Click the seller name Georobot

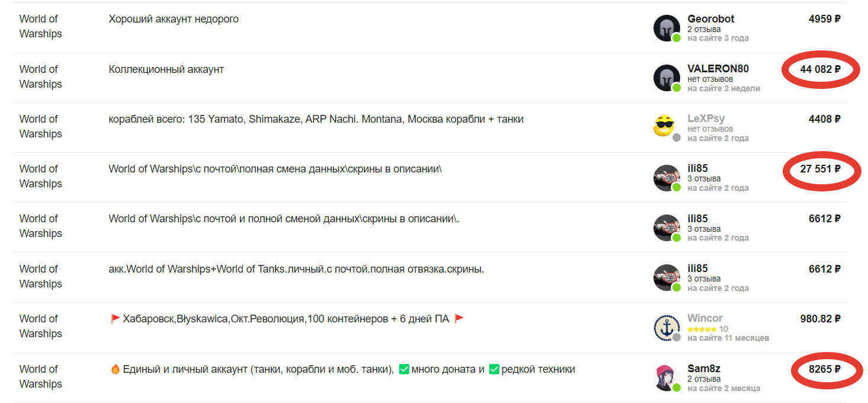pos(710,19)
